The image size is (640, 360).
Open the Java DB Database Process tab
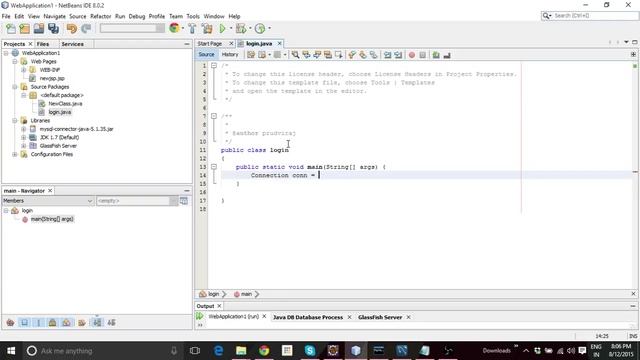pos(308,317)
